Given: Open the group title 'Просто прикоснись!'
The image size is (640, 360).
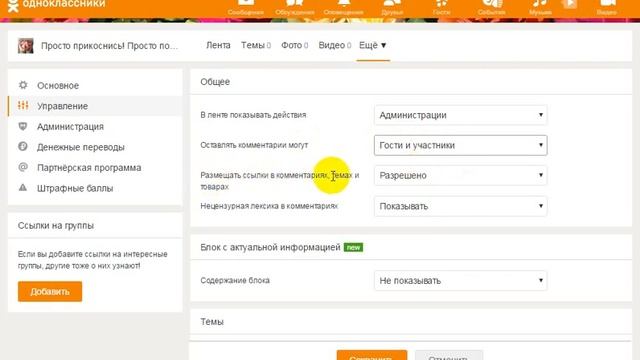Looking at the screenshot, I should pos(109,46).
